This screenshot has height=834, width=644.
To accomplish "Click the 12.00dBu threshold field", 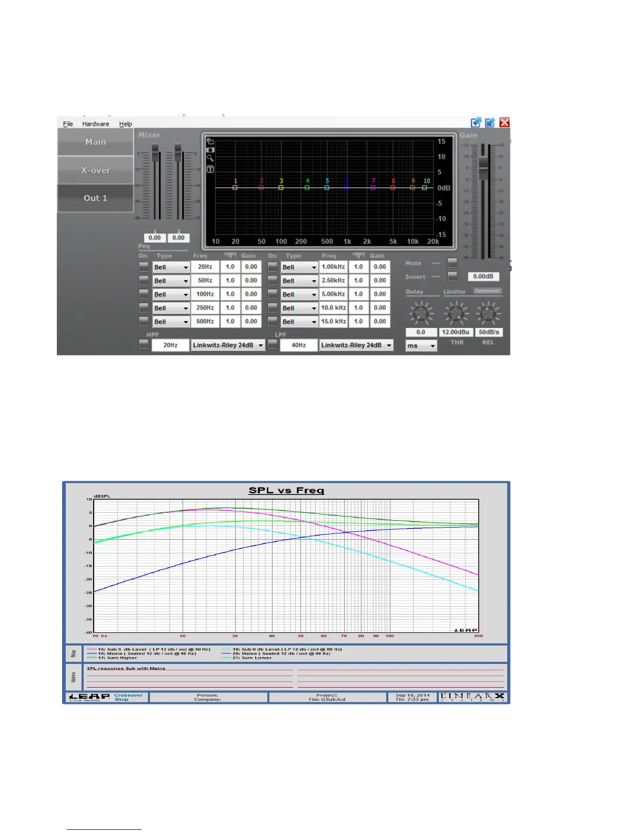I will (x=456, y=332).
